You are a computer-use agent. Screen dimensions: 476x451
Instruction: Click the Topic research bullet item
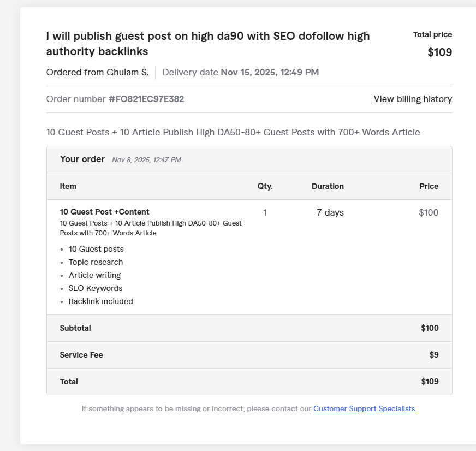coord(96,262)
